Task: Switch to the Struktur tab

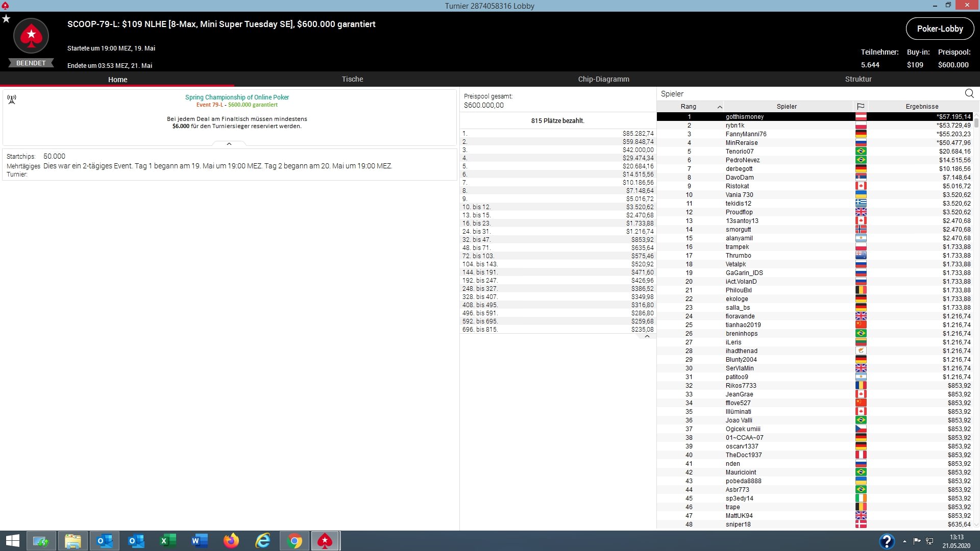Action: [x=858, y=79]
